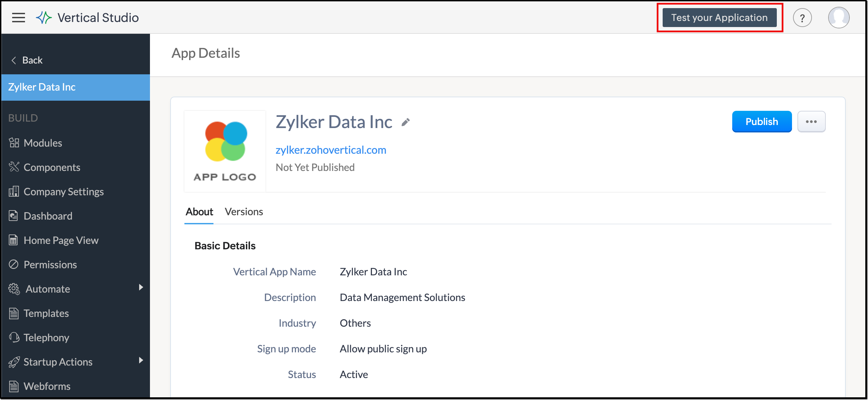The width and height of the screenshot is (868, 400).
Task: Open zylker.zohovertical.com link
Action: pos(331,150)
